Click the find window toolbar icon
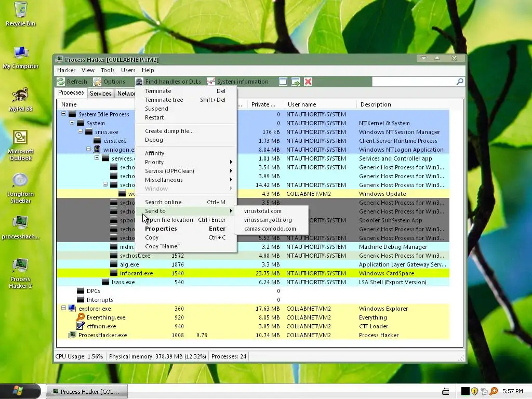532x399 pixels. pyautogui.click(x=283, y=82)
